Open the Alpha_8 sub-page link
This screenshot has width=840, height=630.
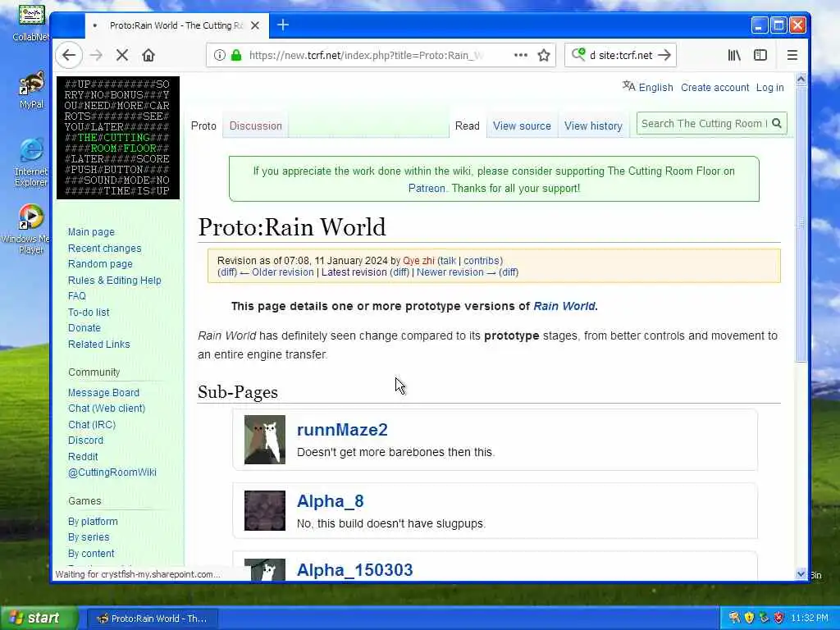[330, 501]
